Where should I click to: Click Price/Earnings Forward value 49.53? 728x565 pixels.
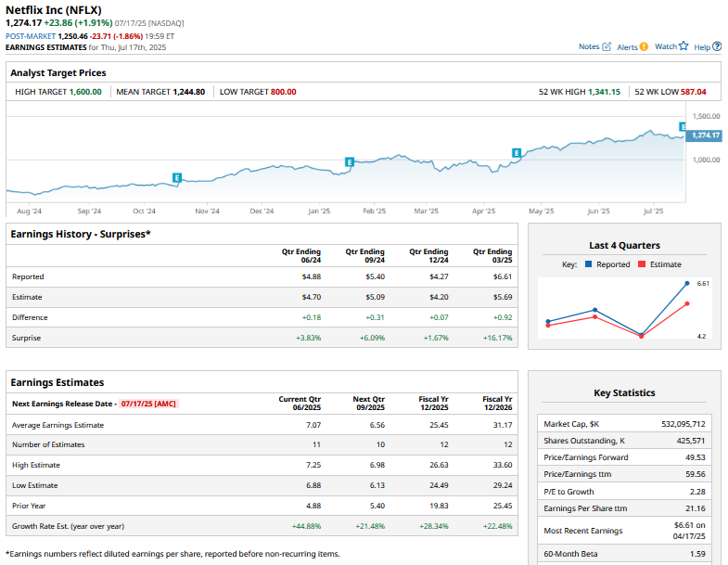tap(696, 457)
